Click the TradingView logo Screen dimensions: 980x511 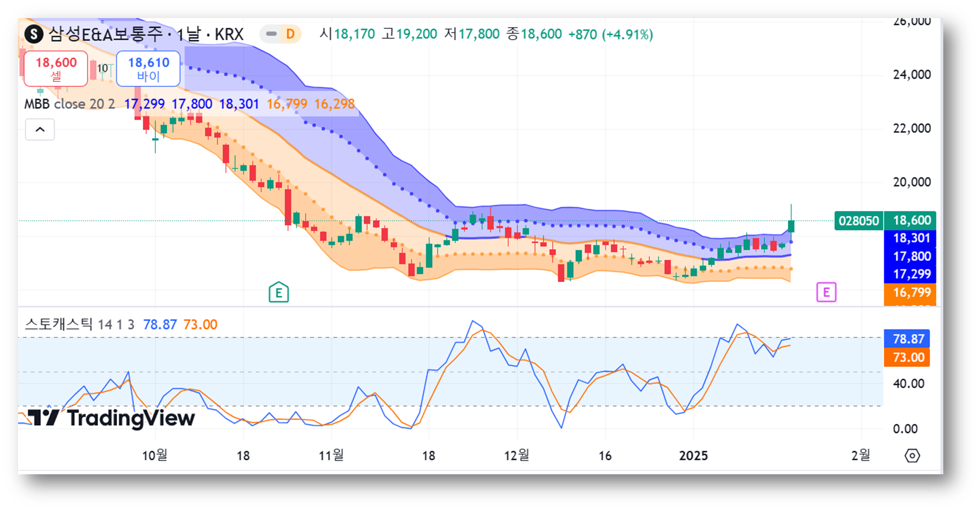point(111,418)
